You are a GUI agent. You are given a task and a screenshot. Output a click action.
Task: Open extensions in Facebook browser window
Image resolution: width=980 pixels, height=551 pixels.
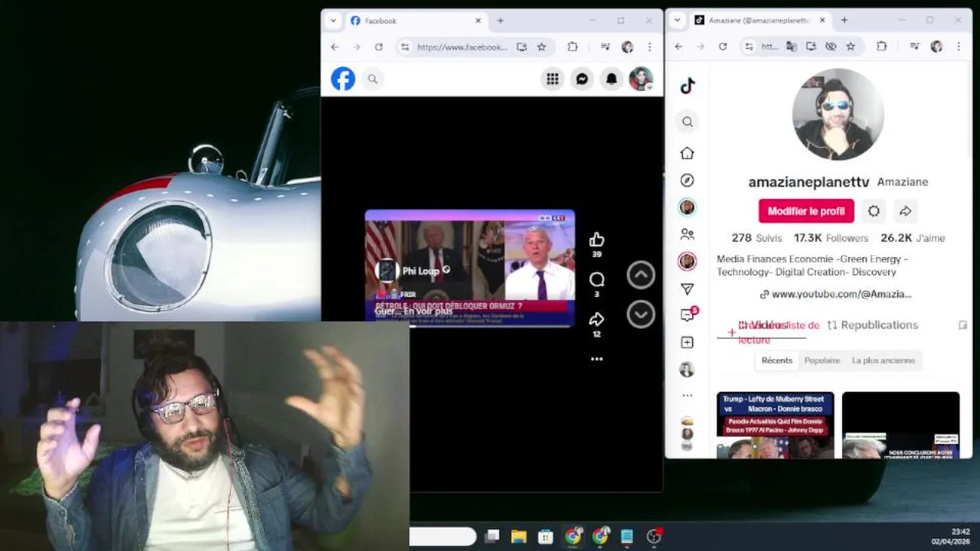572,47
